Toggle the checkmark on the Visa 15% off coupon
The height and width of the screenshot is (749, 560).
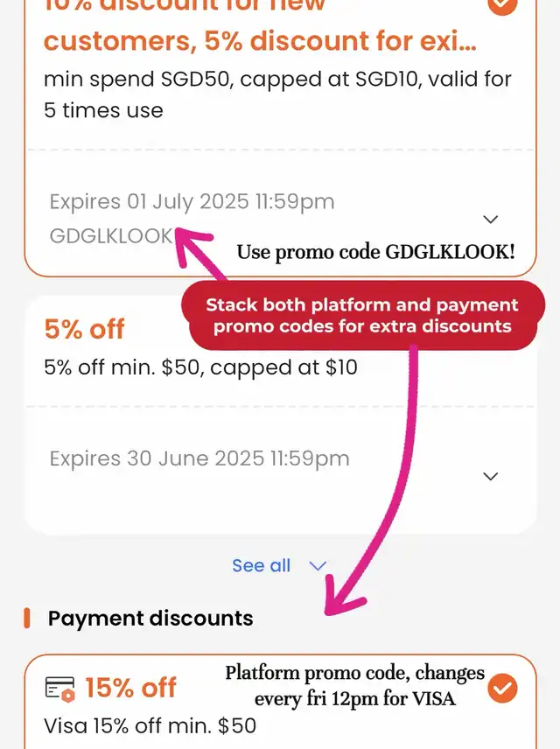502,689
